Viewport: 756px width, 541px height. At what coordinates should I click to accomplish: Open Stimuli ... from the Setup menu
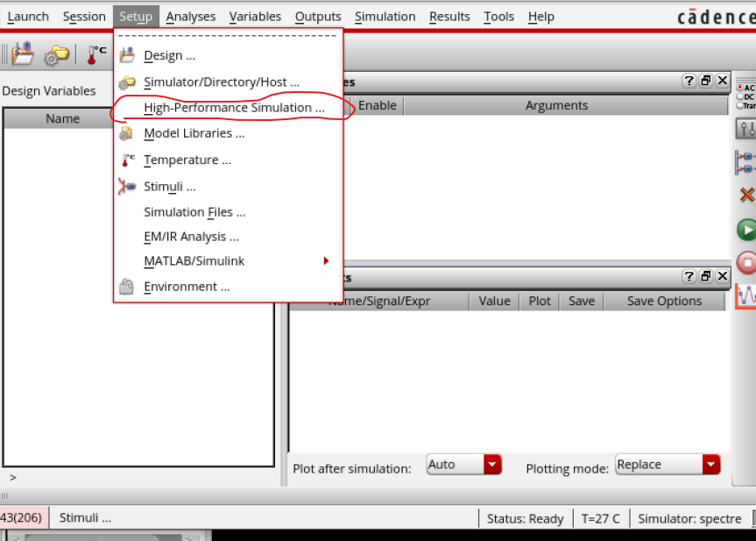(x=228, y=186)
